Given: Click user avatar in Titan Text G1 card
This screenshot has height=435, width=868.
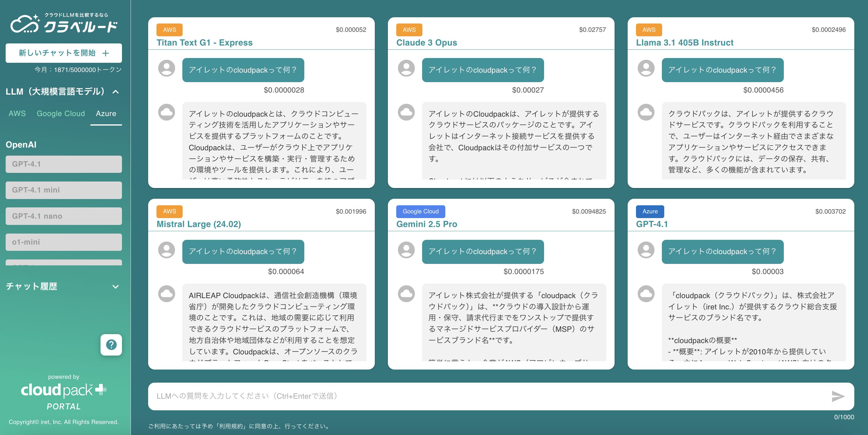Looking at the screenshot, I should click(x=167, y=68).
